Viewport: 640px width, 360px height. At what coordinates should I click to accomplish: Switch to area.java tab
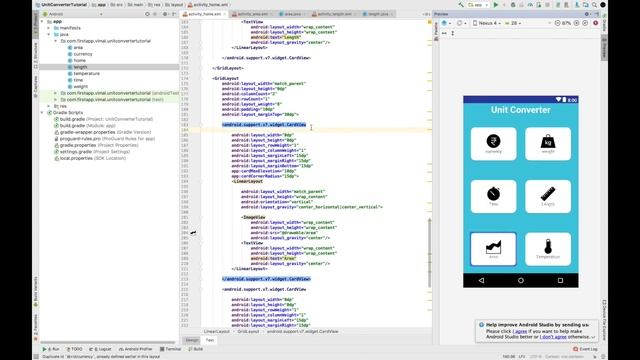[x=292, y=14]
